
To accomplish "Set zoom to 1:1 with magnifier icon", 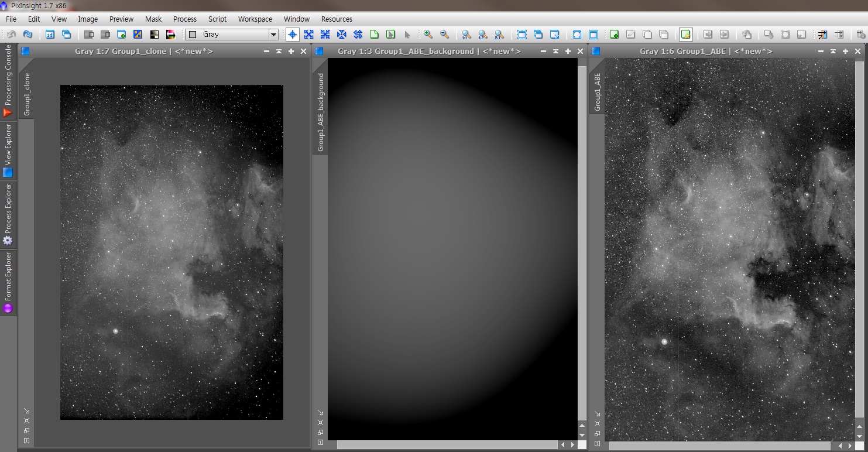I will coord(466,35).
